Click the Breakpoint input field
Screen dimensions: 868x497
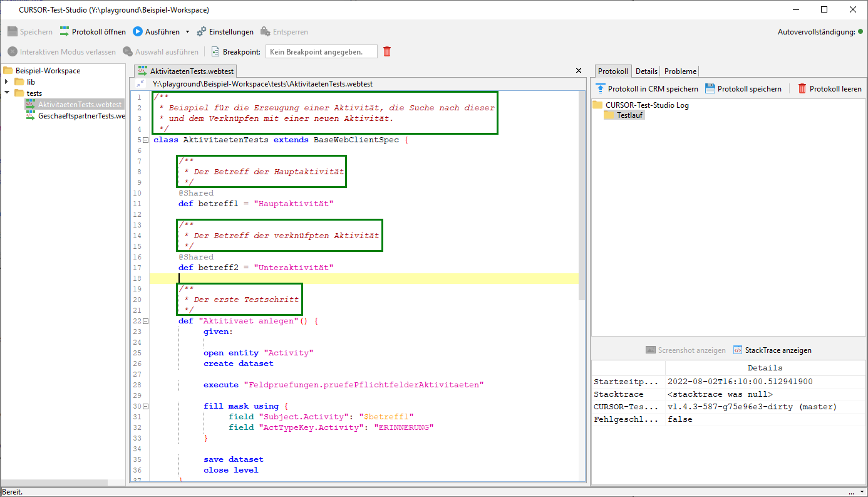[x=321, y=51]
